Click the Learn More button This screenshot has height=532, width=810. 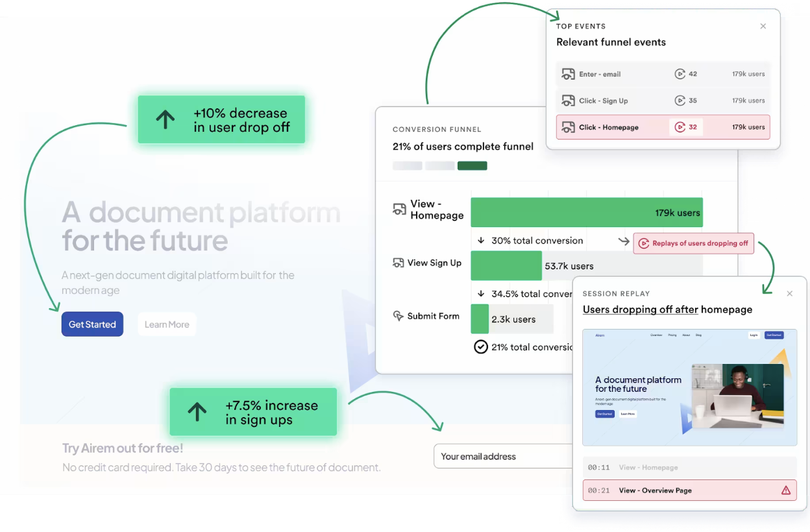pyautogui.click(x=167, y=324)
